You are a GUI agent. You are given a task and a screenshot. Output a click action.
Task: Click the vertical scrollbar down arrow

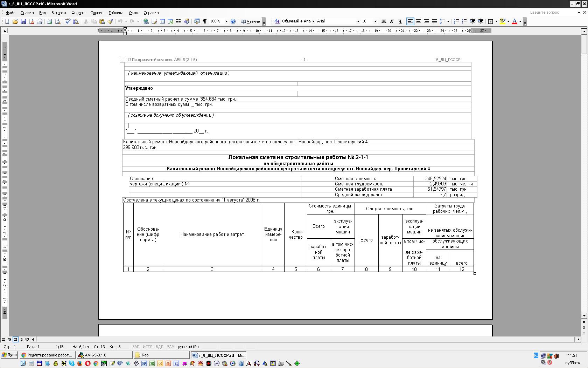point(584,316)
